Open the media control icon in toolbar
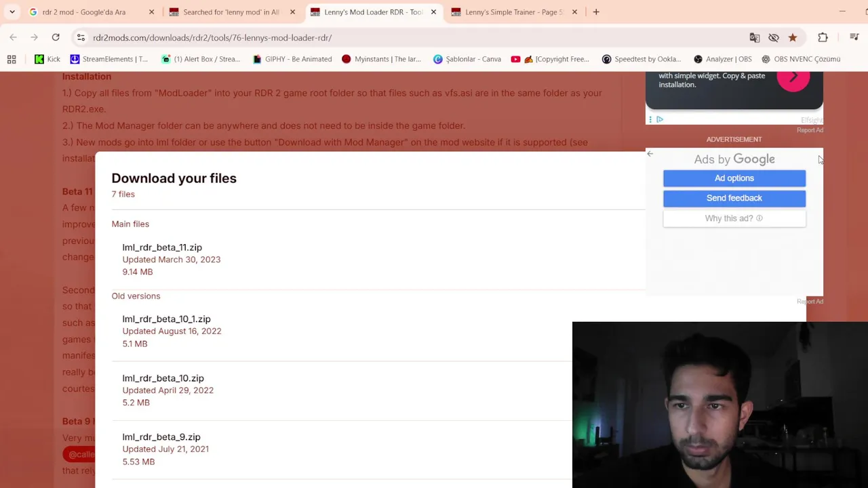 (x=854, y=37)
